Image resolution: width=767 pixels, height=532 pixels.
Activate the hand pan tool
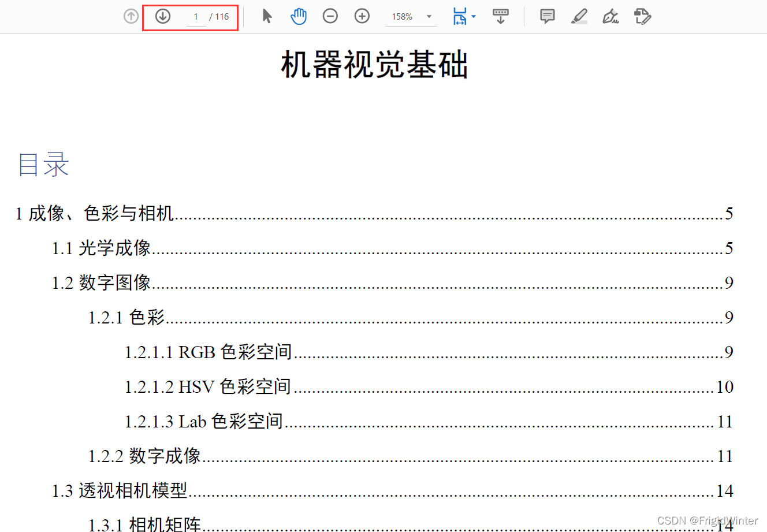tap(299, 16)
